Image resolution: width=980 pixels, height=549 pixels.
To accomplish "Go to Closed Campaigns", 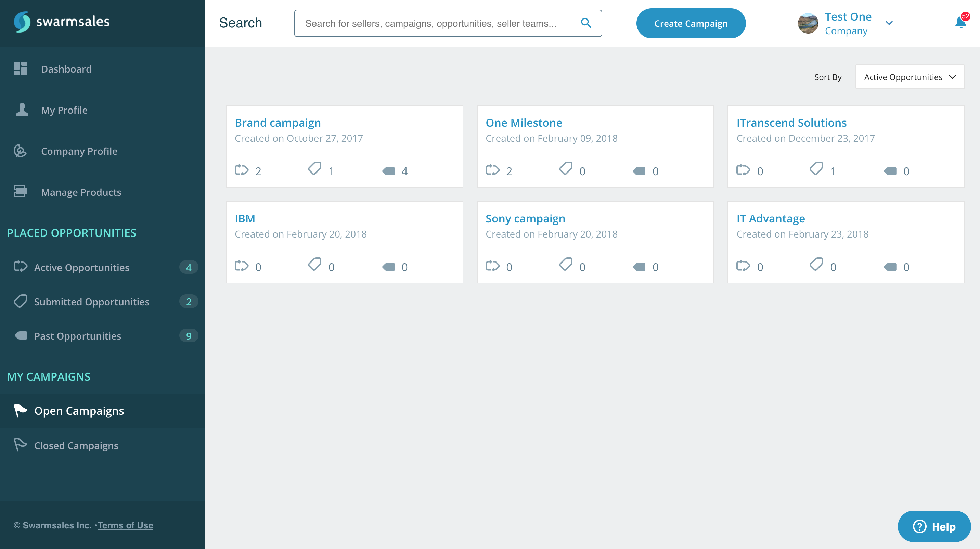I will pyautogui.click(x=76, y=446).
